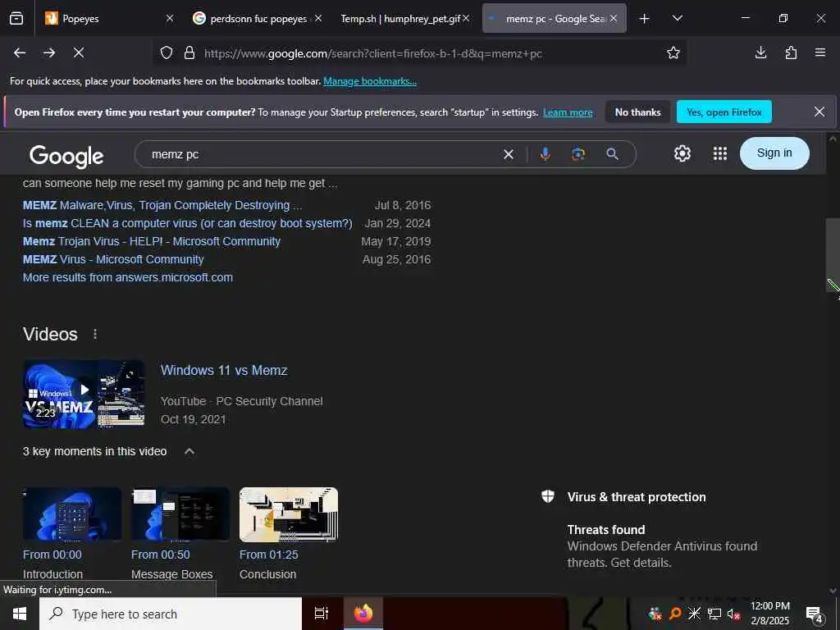Open Firefox hamburger application menu

[x=820, y=52]
